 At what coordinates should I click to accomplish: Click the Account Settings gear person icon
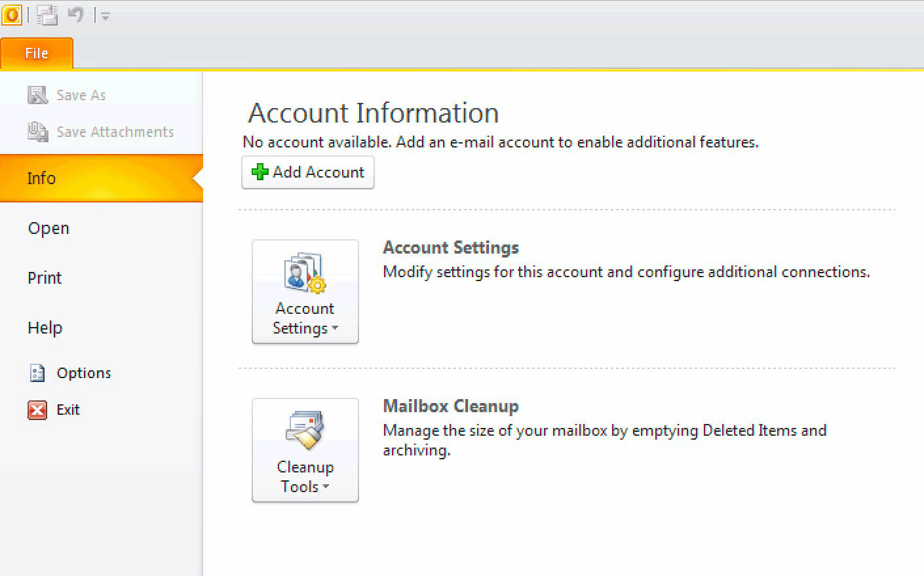click(x=305, y=273)
